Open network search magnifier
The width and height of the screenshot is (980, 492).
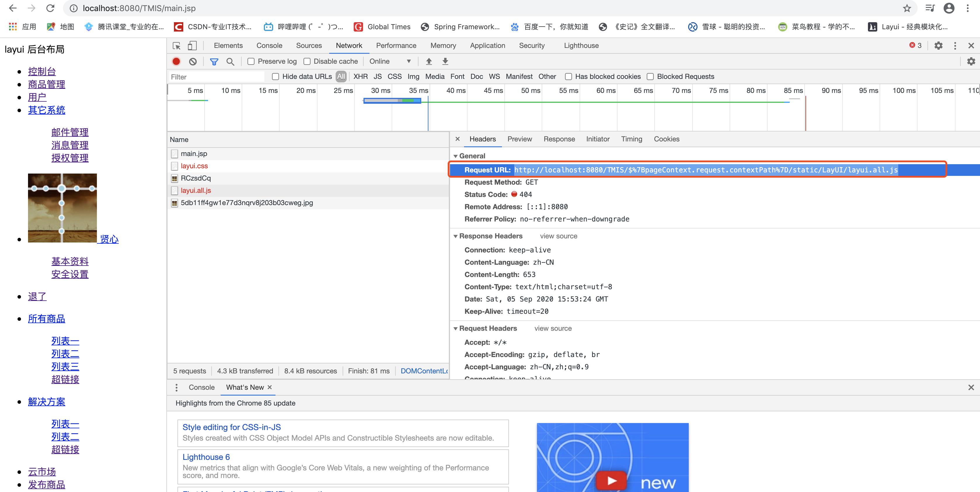point(230,61)
